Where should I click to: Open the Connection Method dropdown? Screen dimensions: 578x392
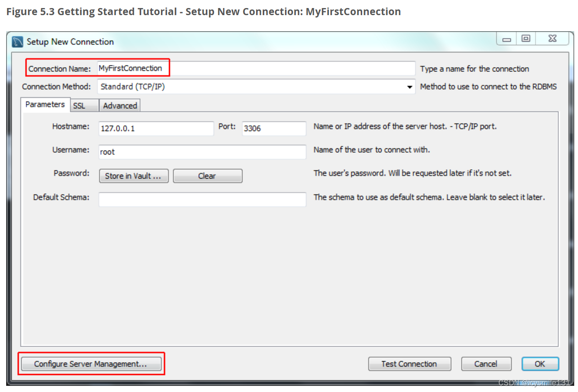pos(256,87)
